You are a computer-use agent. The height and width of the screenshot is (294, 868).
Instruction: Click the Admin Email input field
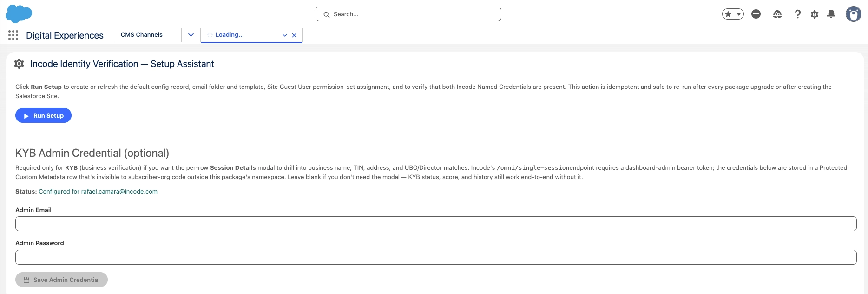(x=436, y=224)
